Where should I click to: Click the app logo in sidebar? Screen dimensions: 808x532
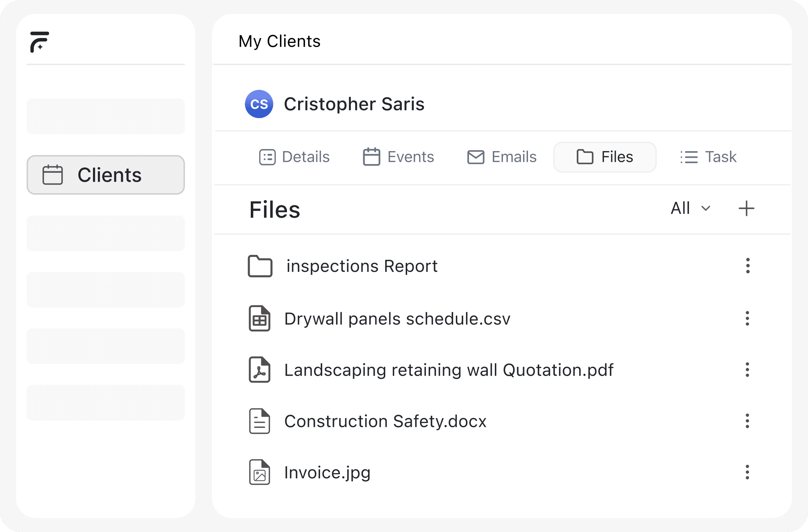tap(39, 42)
